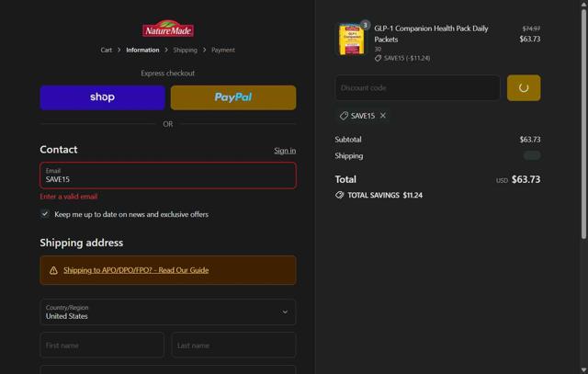
Task: Click the warning icon in shipping notice
Action: tap(53, 270)
